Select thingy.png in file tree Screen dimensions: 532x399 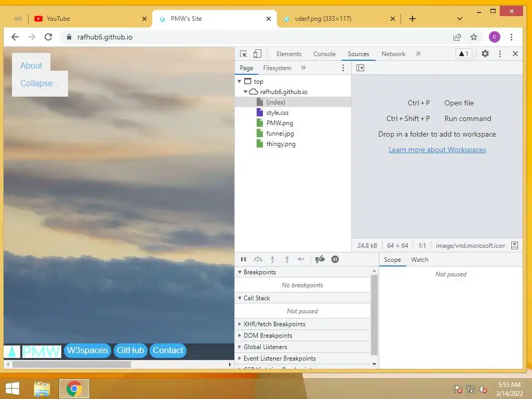[x=281, y=144]
